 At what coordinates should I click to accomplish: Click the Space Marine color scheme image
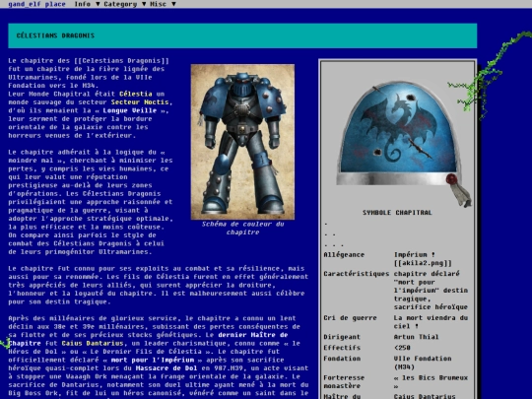[x=242, y=142]
